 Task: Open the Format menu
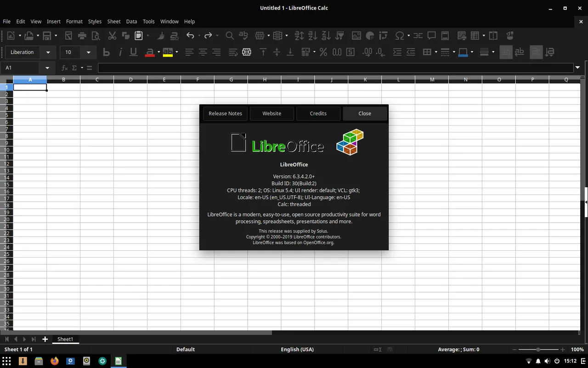(x=74, y=21)
